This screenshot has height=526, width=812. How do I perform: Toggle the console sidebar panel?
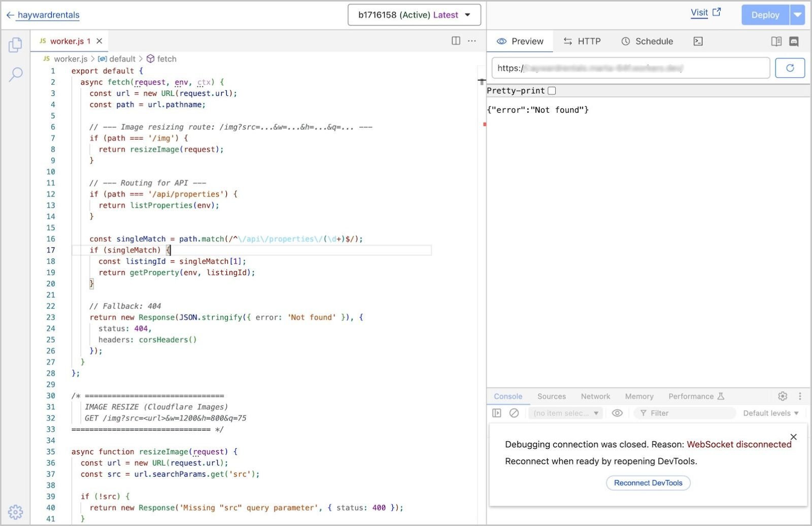pyautogui.click(x=497, y=413)
